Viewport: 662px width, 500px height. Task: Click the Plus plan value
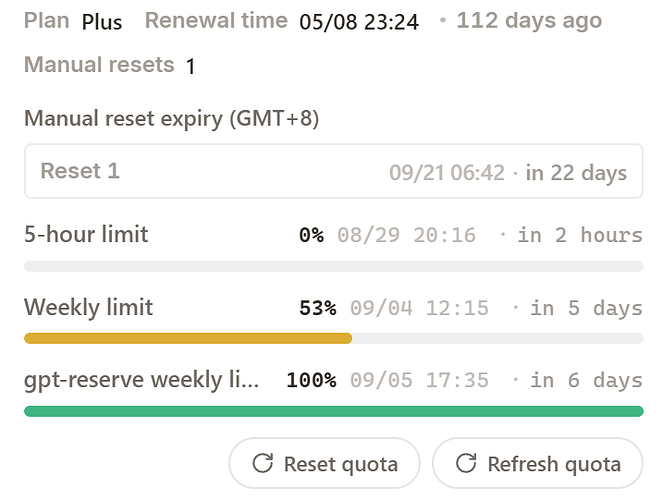(102, 22)
